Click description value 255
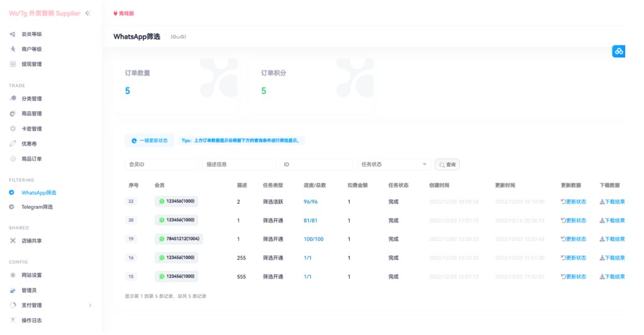 click(241, 258)
